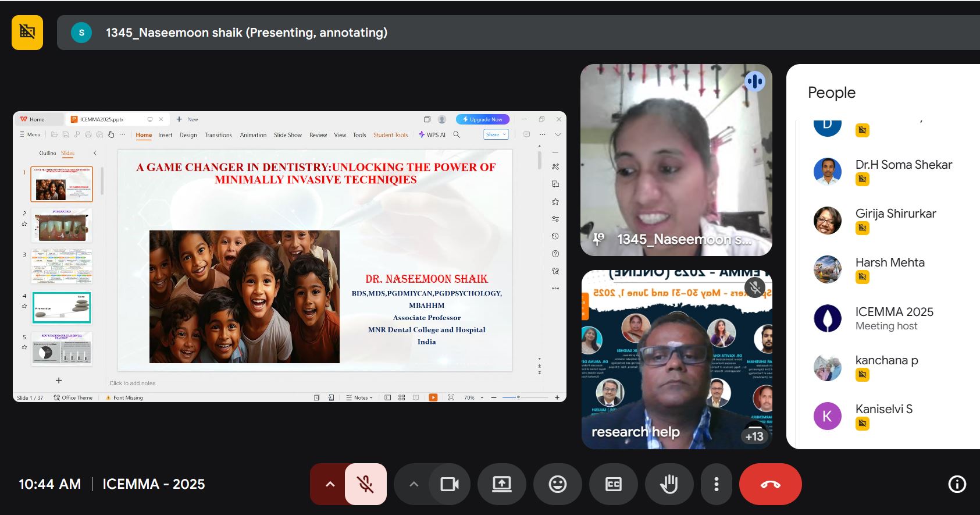
Task: Toggle the camera button in the Meet toolbar
Action: tap(450, 484)
